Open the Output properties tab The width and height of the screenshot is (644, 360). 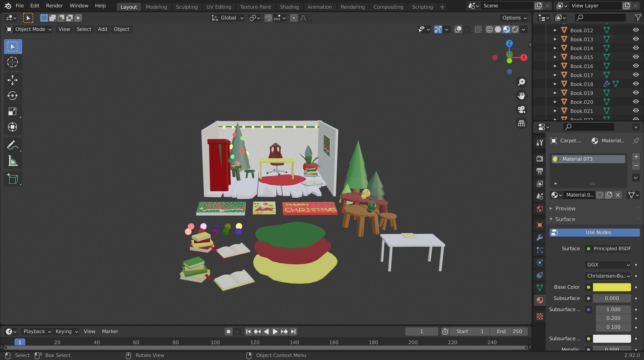[540, 171]
